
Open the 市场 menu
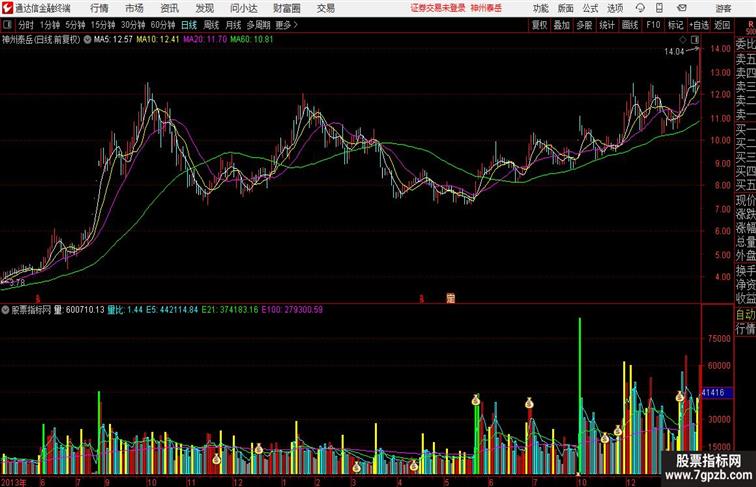tap(135, 8)
